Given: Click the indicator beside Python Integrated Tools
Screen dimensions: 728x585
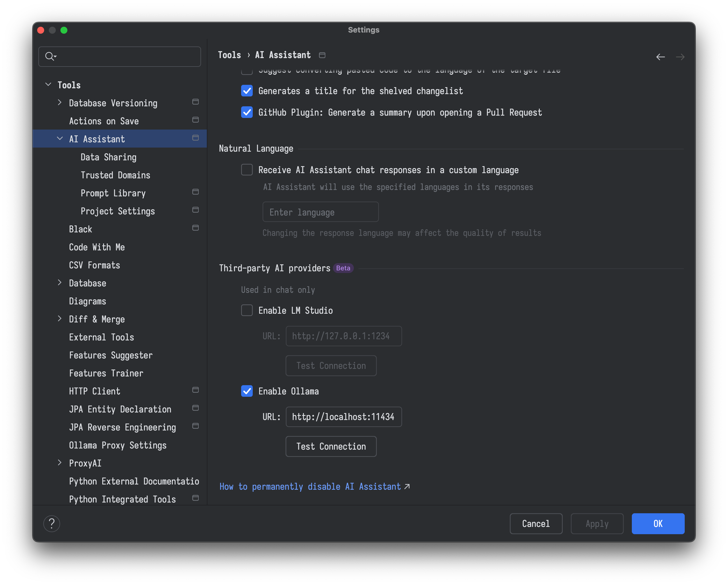Looking at the screenshot, I should click(196, 498).
